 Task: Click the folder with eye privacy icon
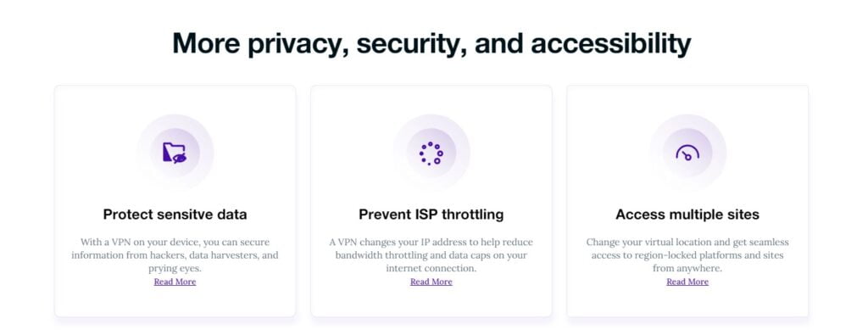click(x=175, y=153)
